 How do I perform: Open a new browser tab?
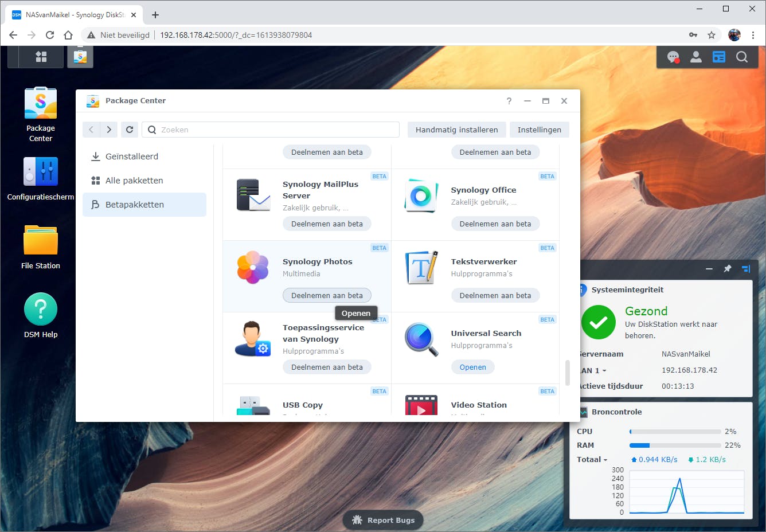click(x=155, y=15)
